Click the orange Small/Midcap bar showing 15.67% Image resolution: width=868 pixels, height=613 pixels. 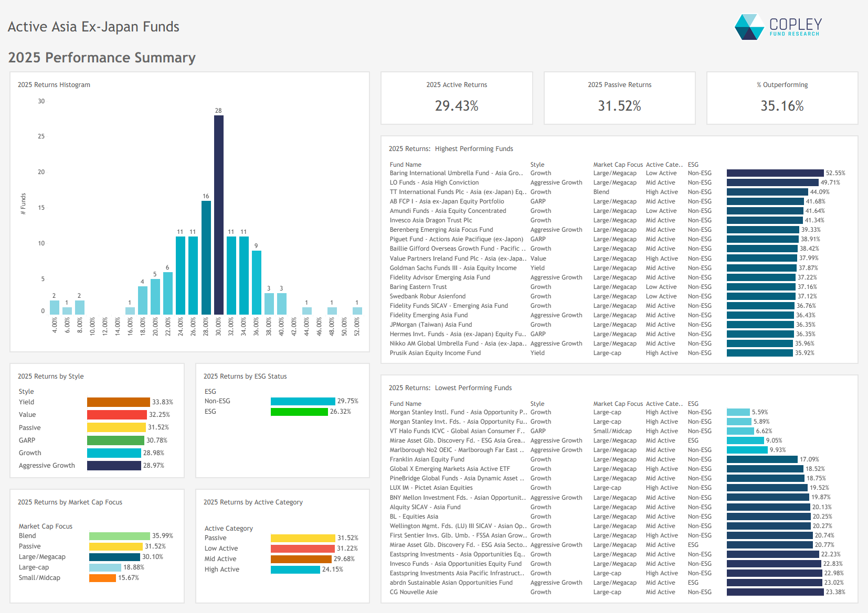pos(102,578)
